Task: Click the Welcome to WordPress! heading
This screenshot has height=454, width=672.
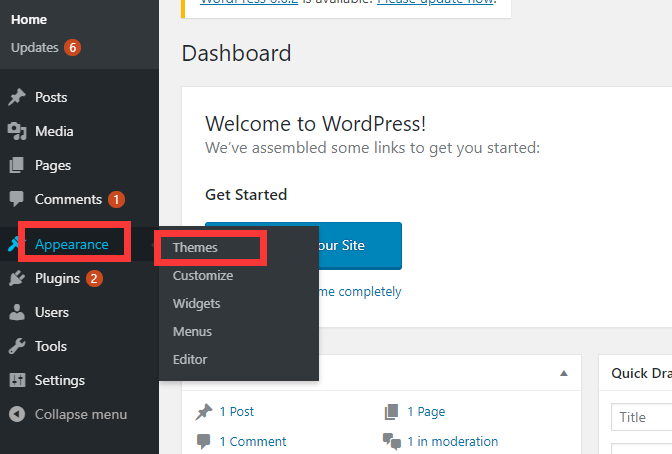Action: tap(315, 124)
